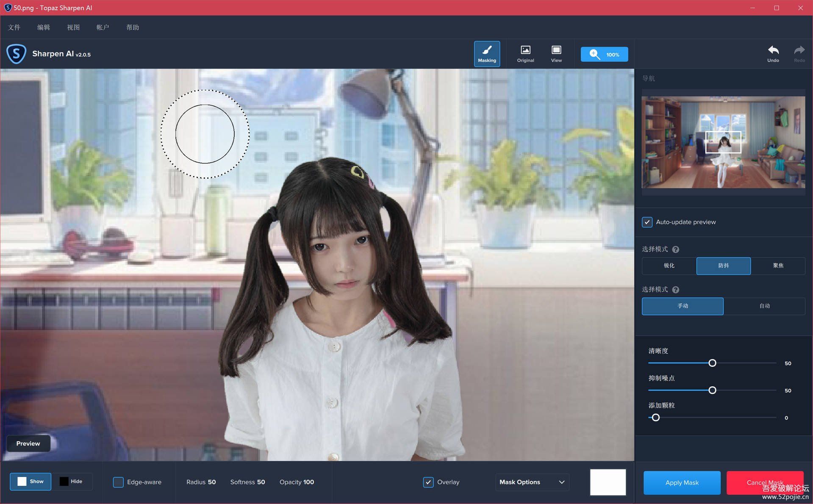Open help for the first 选择模式 label

click(676, 249)
